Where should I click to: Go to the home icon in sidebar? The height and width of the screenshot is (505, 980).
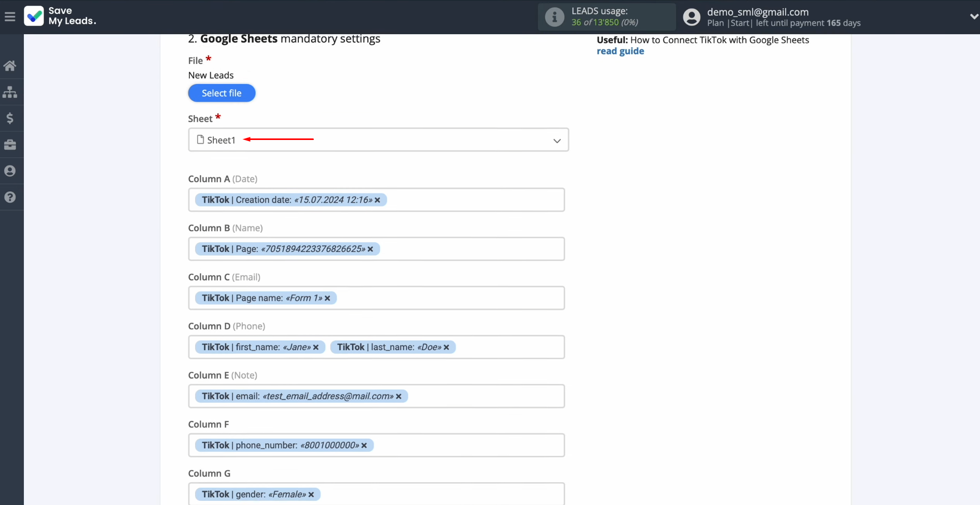(x=10, y=66)
